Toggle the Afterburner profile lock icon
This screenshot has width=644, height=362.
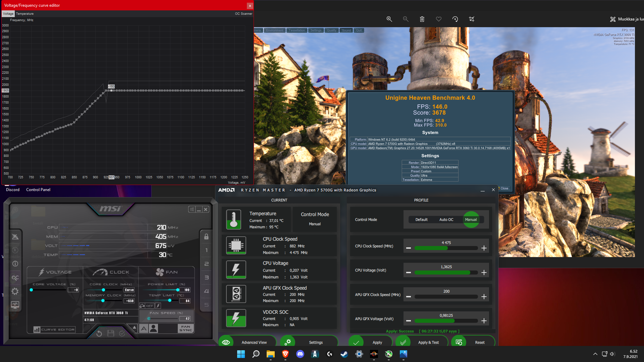pyautogui.click(x=206, y=237)
